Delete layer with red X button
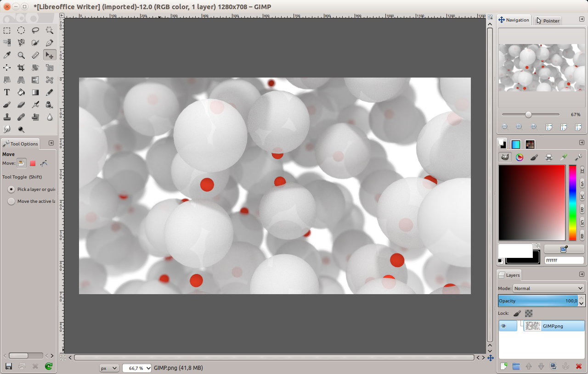This screenshot has width=588, height=374. pyautogui.click(x=578, y=366)
